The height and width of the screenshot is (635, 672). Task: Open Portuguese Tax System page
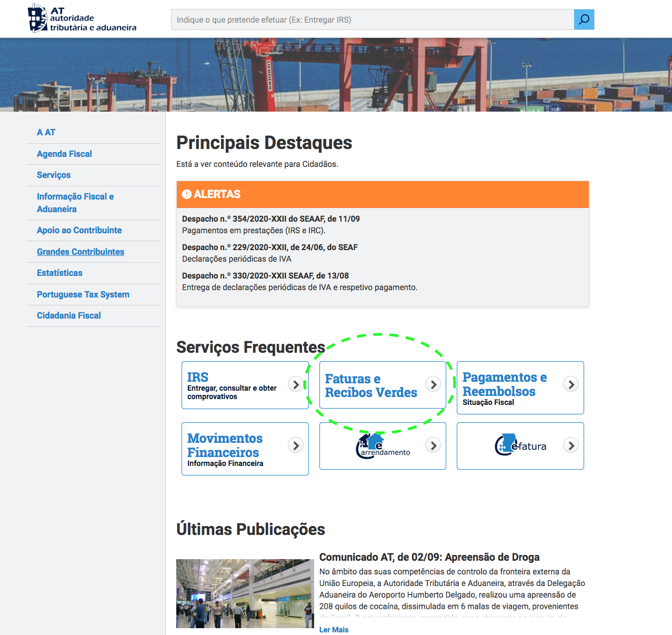[x=83, y=294]
